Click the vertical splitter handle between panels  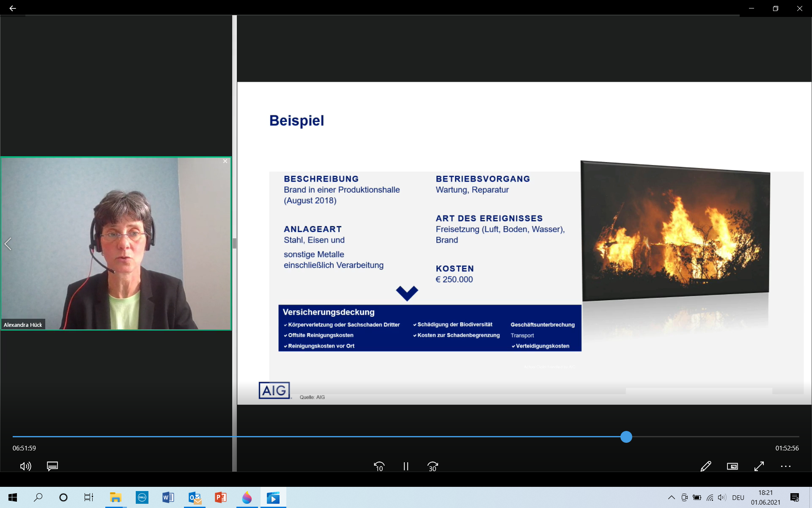pos(234,243)
